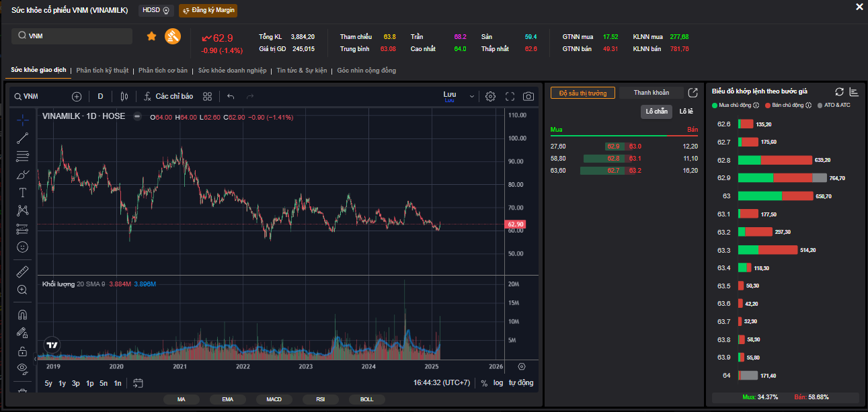Image resolution: width=868 pixels, height=412 pixels.
Task: Activate the ruler measure tool
Action: click(x=22, y=272)
